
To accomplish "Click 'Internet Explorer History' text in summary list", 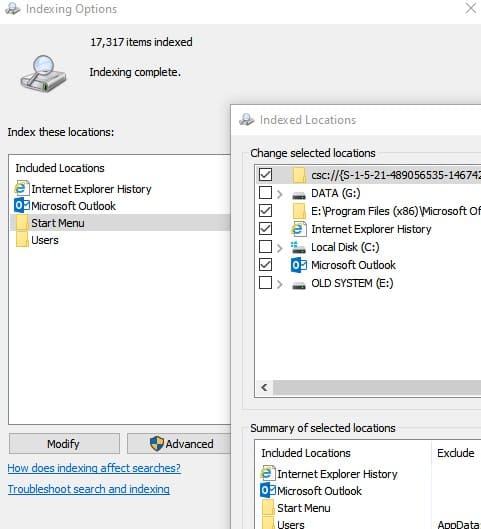I will pos(337,474).
